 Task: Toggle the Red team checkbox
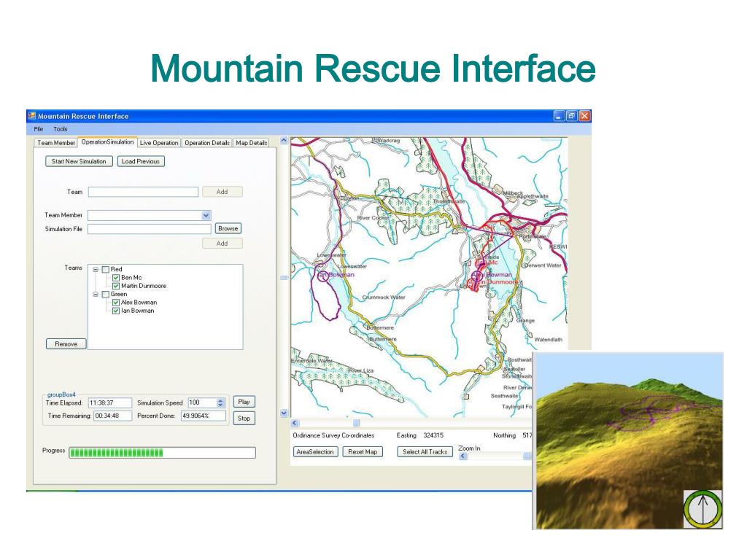(105, 270)
